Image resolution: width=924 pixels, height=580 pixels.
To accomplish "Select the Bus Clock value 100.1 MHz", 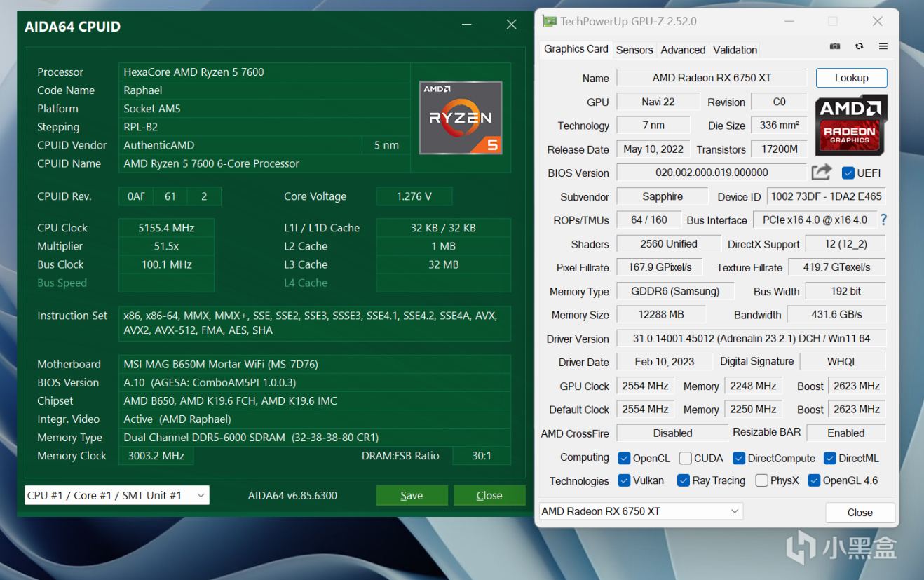I will click(166, 264).
